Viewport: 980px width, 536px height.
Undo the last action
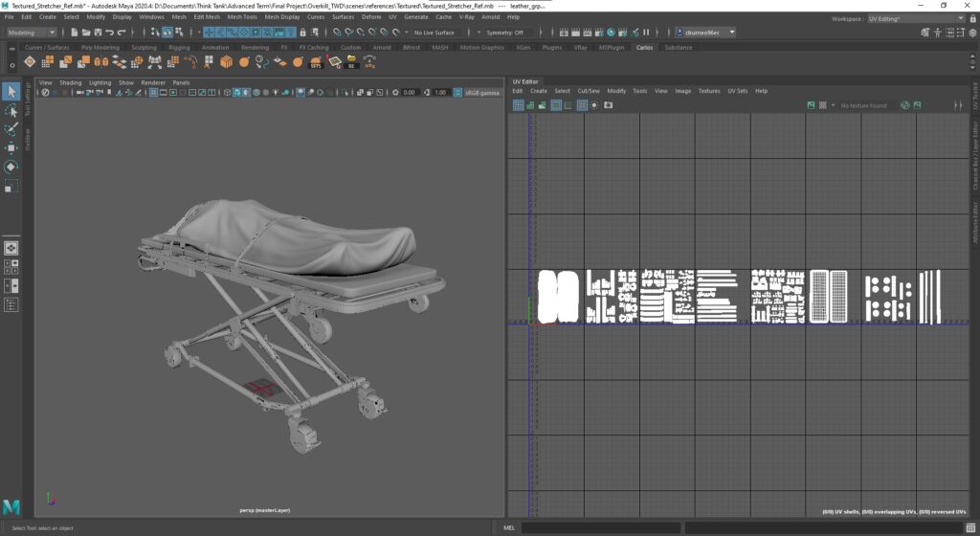(x=110, y=33)
